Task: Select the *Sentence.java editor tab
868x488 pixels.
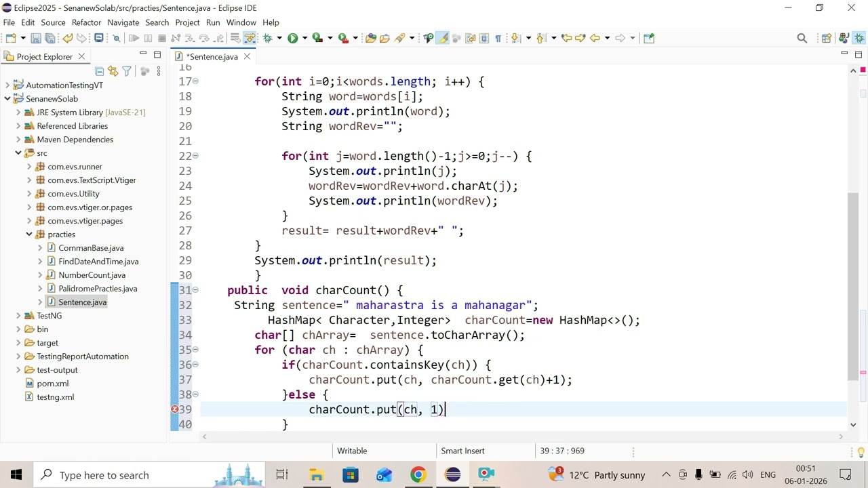Action: [212, 57]
